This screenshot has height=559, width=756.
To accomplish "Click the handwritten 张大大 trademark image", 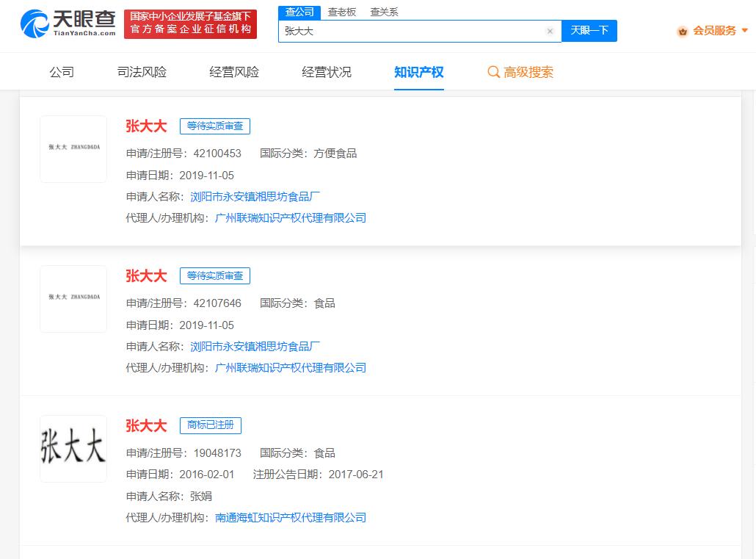I will [73, 448].
